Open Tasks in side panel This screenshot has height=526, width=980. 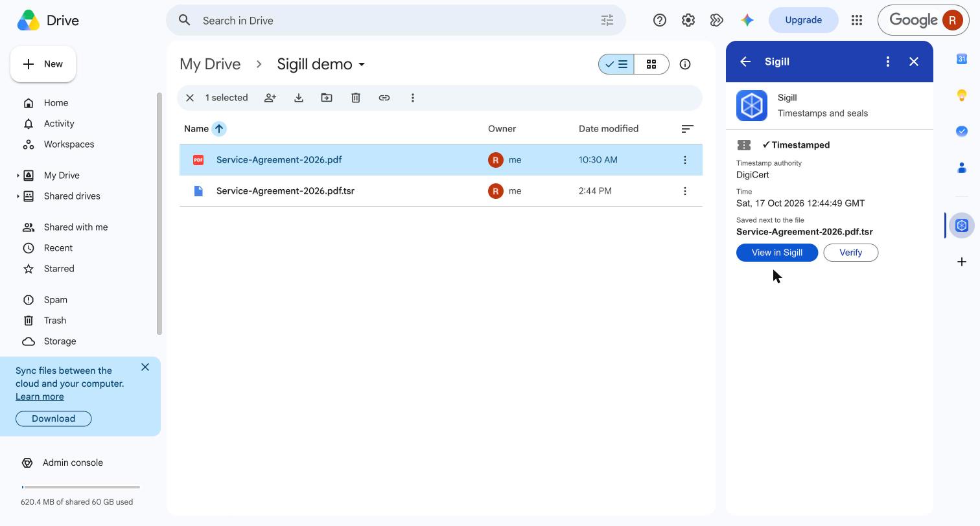click(962, 131)
